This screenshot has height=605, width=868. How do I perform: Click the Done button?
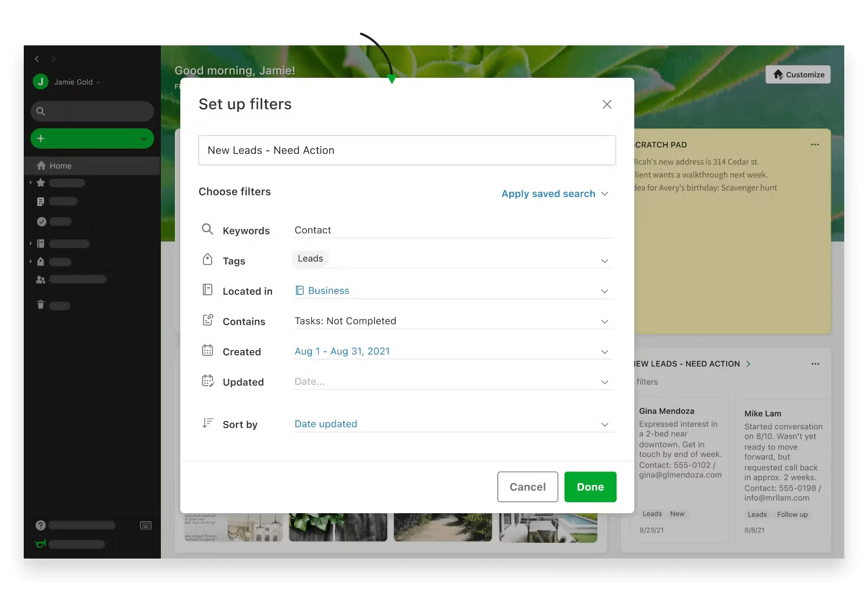tap(590, 487)
